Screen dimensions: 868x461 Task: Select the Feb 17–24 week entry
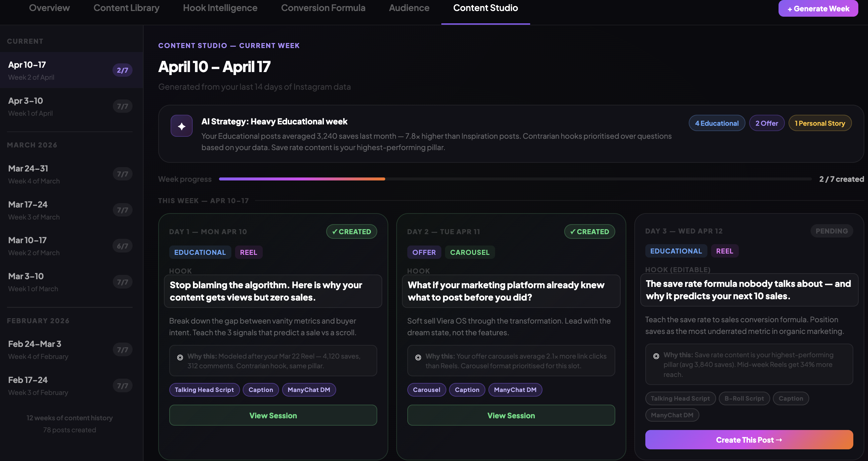click(71, 385)
